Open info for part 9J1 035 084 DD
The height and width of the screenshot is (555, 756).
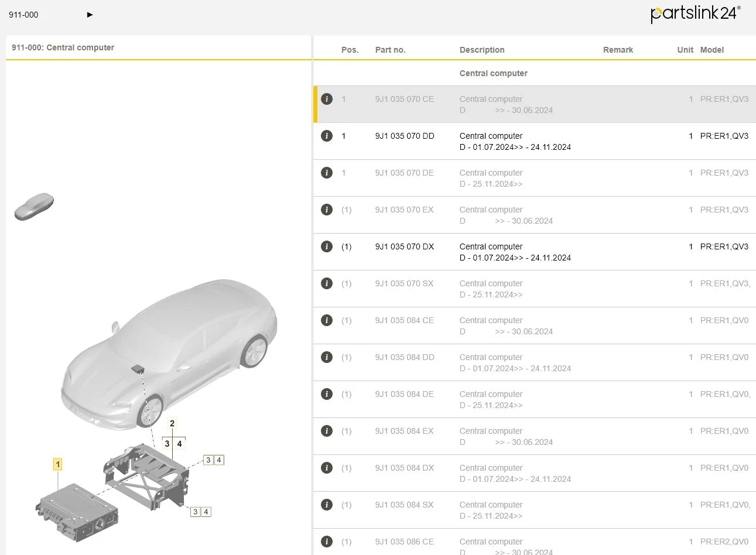click(327, 357)
